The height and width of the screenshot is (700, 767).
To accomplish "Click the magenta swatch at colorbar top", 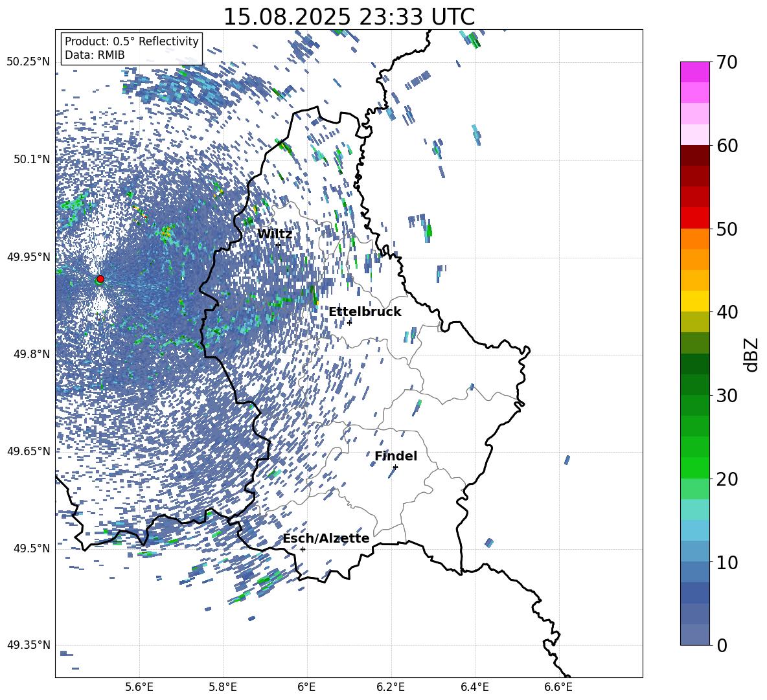I will (x=694, y=72).
